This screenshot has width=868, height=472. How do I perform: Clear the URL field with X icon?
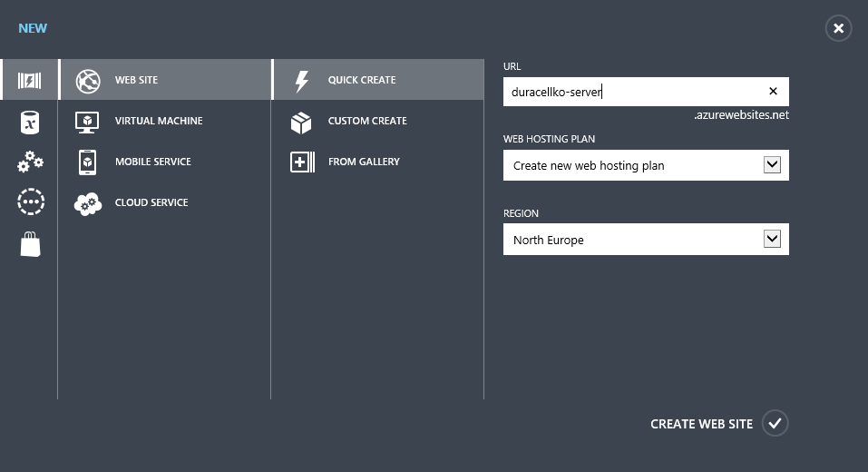click(x=774, y=92)
